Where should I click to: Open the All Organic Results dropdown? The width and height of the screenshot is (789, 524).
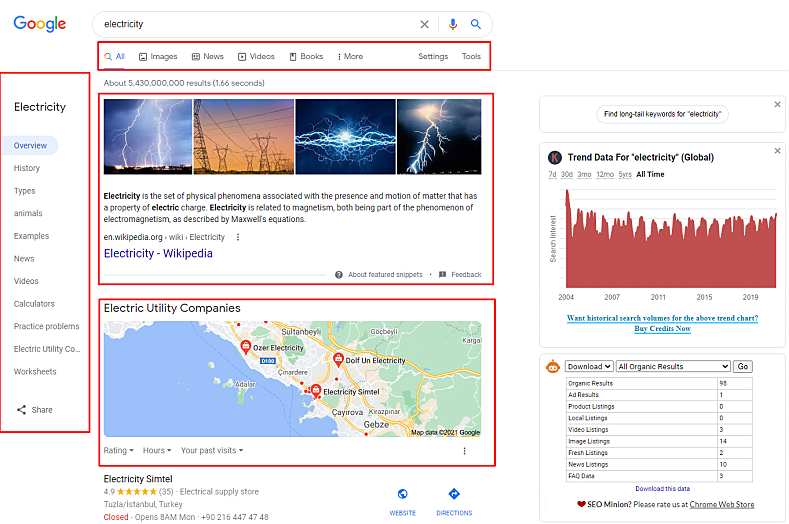(x=673, y=366)
